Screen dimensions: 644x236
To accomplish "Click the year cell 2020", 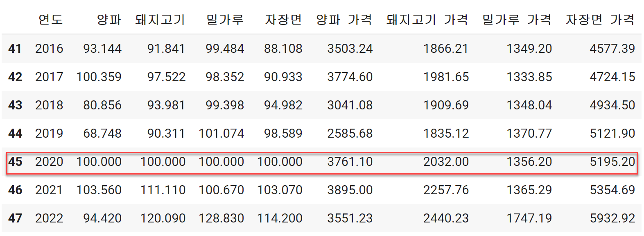I will tap(49, 162).
